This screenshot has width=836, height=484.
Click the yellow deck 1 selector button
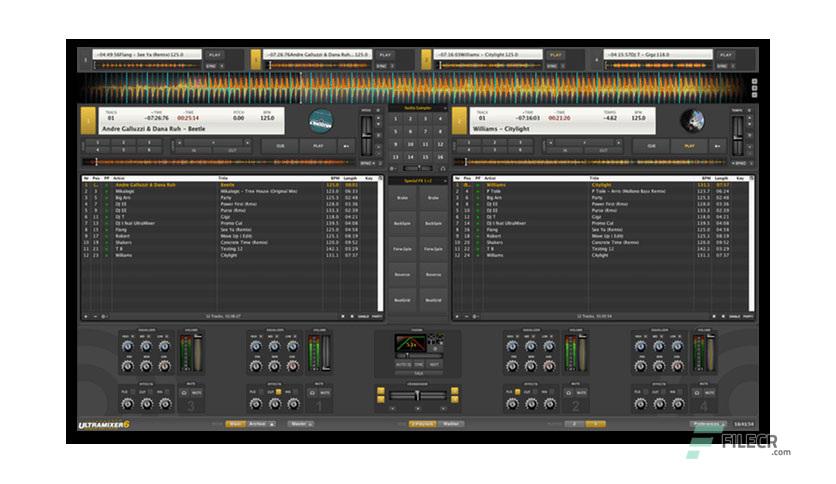88,120
